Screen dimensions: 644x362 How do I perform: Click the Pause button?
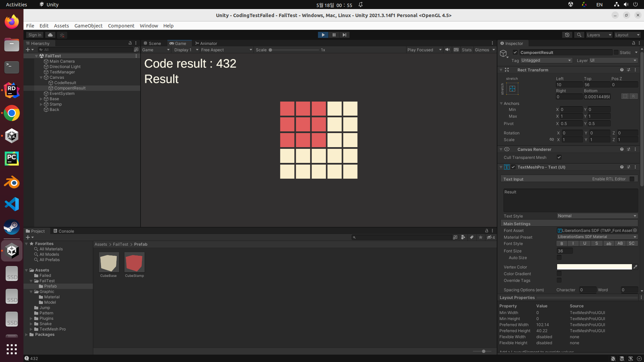334,35
